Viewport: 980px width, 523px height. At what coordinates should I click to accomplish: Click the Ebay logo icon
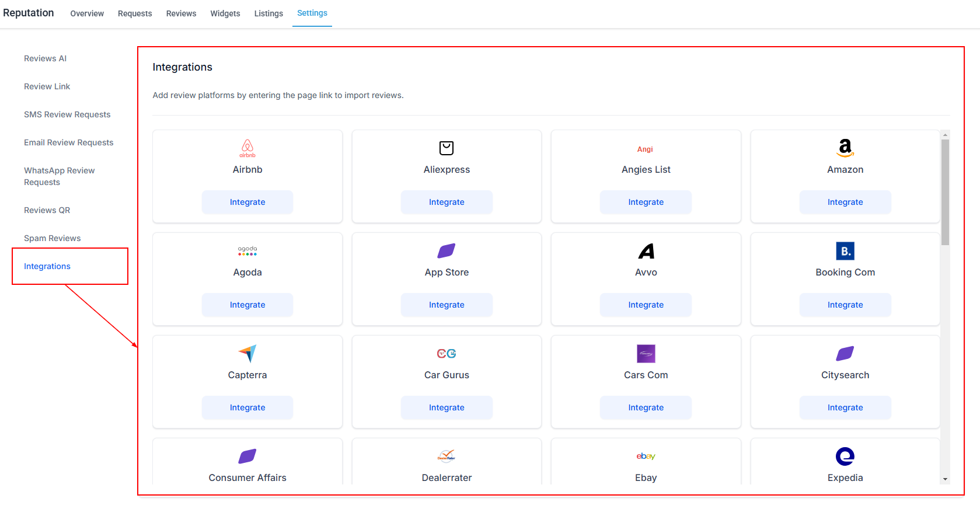[x=646, y=456]
